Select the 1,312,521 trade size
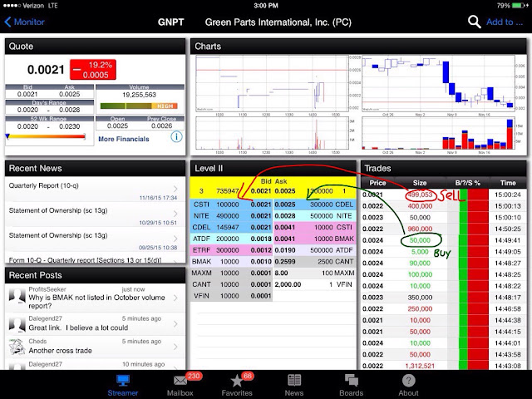 [419, 366]
